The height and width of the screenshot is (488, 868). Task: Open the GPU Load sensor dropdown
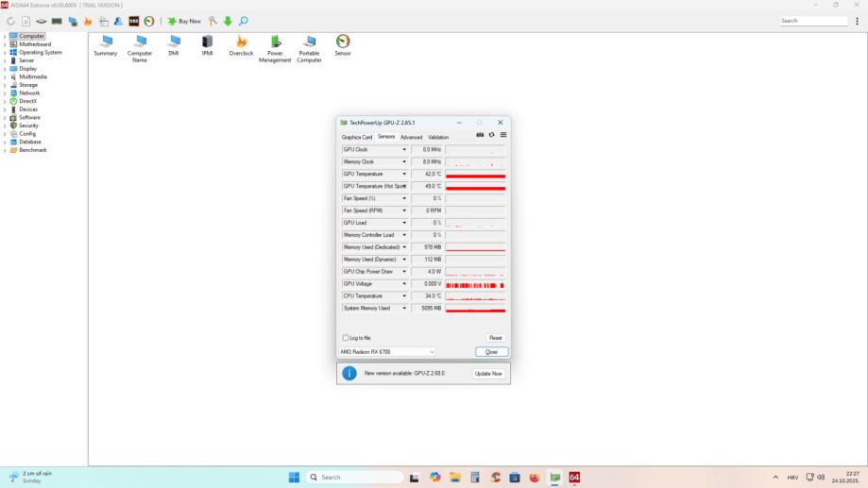(404, 223)
